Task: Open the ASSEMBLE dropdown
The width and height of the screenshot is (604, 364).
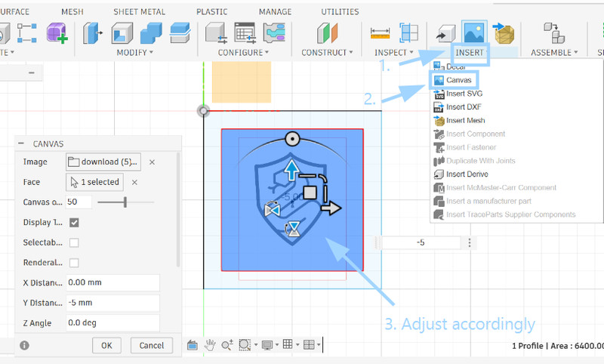Action: [x=554, y=52]
